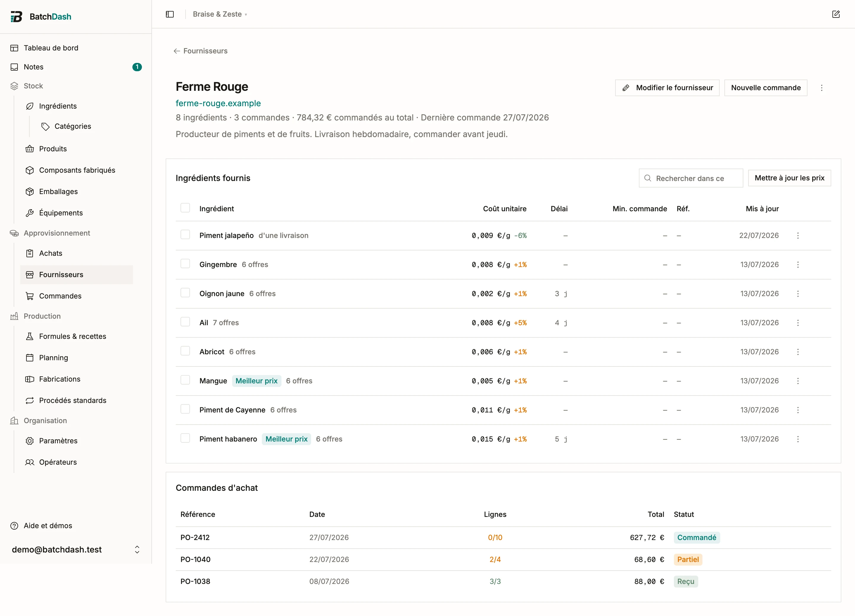Open supplier more options kebab menu

point(821,88)
